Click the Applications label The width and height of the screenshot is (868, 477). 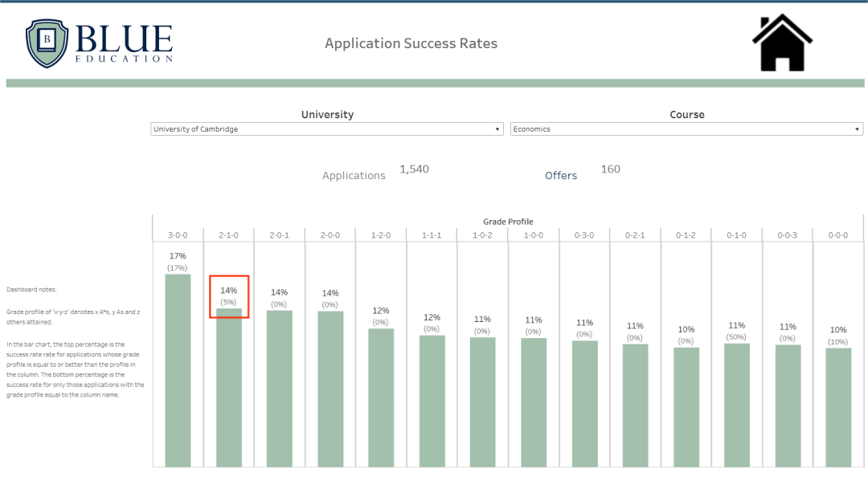point(354,175)
